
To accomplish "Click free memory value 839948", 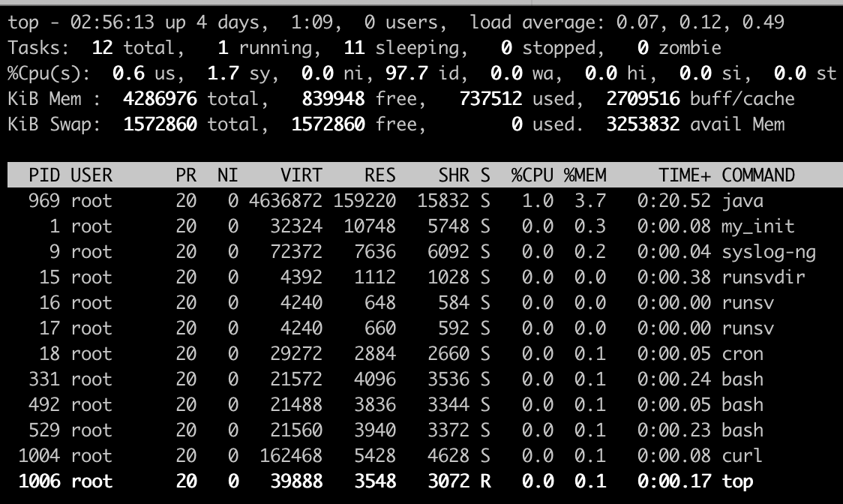I will coord(333,99).
